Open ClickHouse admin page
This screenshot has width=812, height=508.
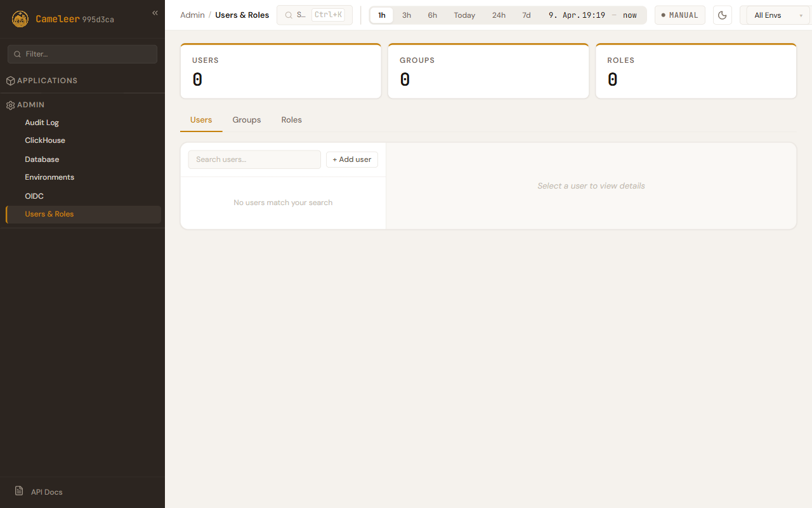tap(45, 140)
